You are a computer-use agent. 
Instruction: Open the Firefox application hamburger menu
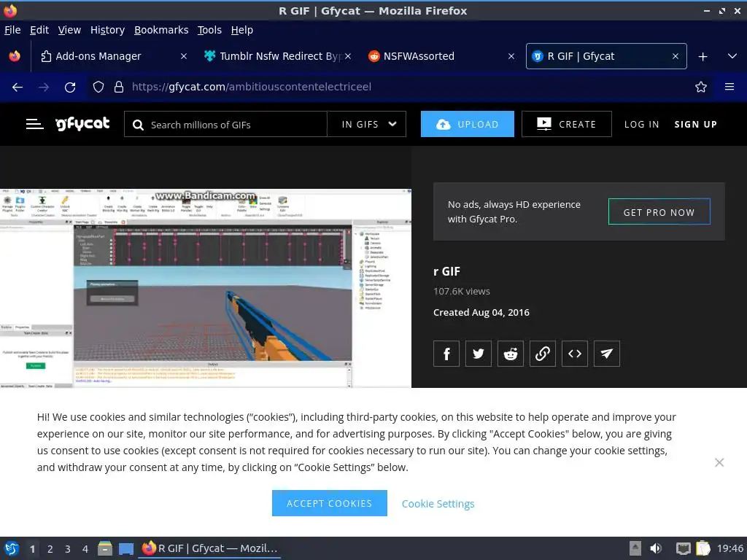(729, 87)
